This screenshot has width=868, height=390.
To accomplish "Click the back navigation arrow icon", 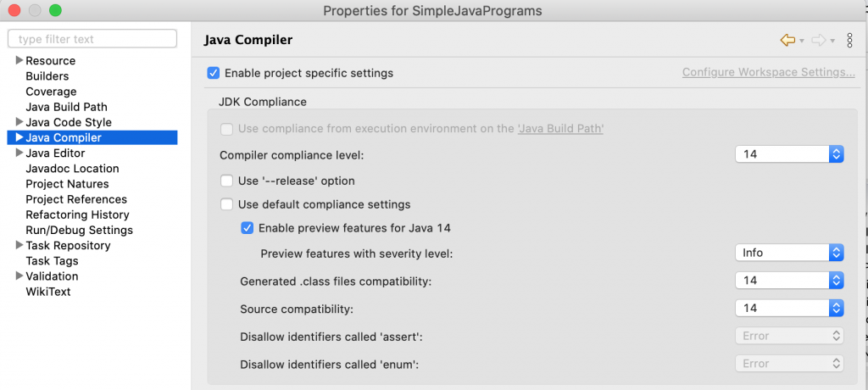I will click(787, 40).
